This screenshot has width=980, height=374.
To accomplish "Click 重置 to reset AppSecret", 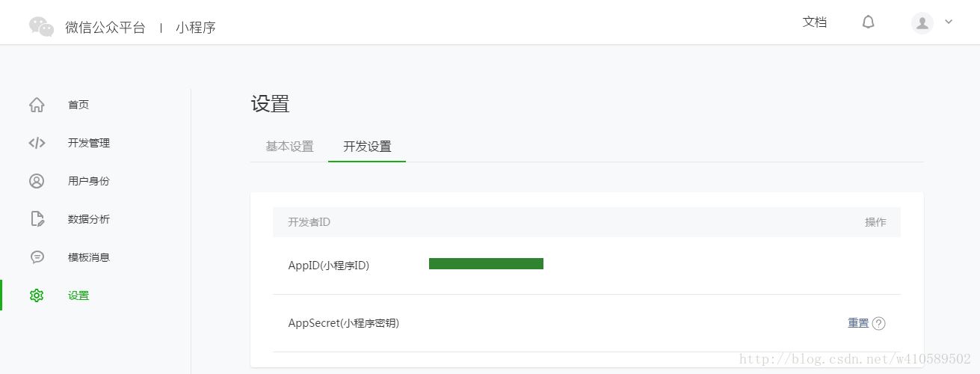I will (858, 323).
